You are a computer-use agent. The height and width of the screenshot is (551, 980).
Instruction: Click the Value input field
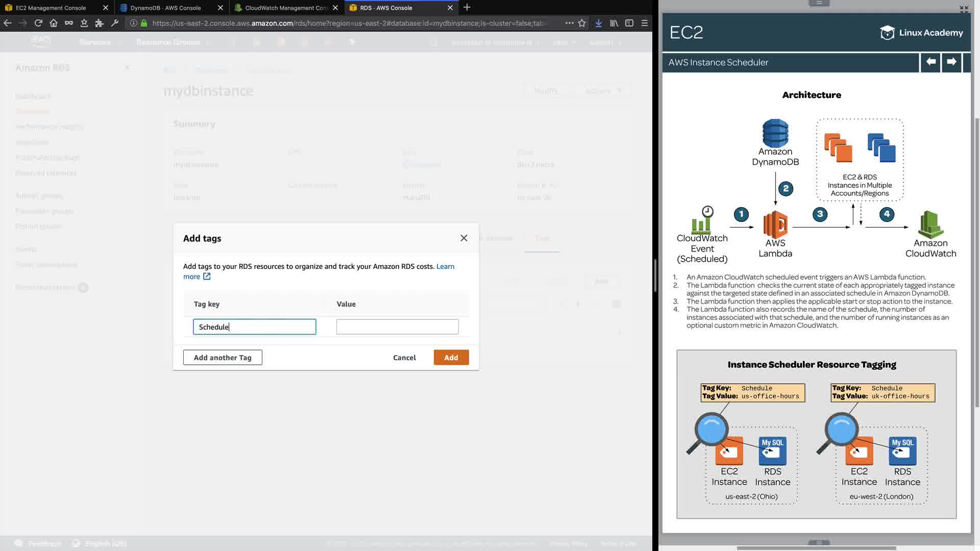click(x=397, y=327)
